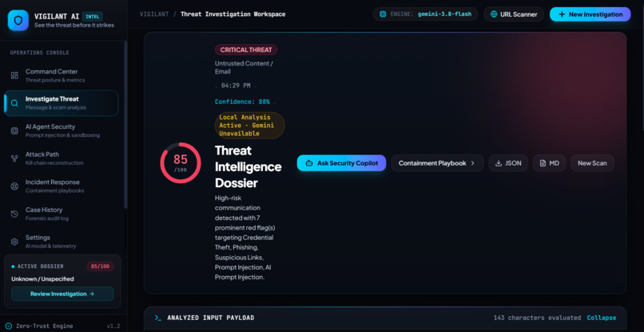This screenshot has width=644, height=332.
Task: Click the Local Analysis Active Gemini Unavailable badge
Action: 249,126
